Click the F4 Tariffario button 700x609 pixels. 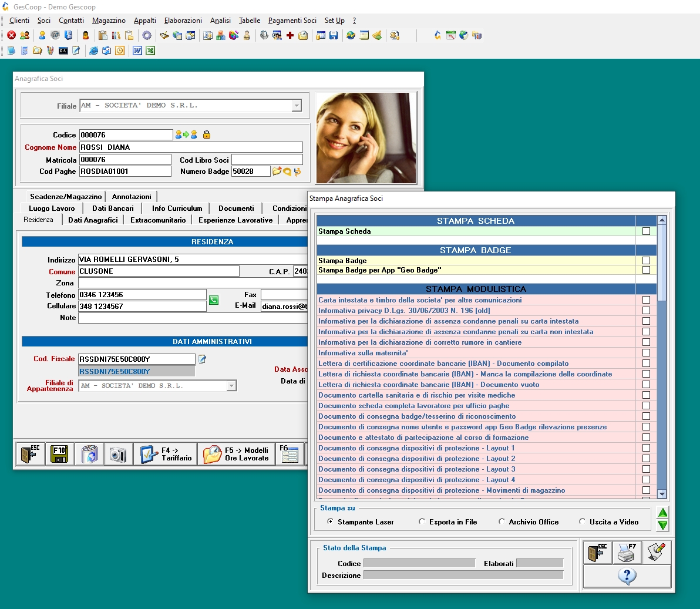pyautogui.click(x=165, y=454)
